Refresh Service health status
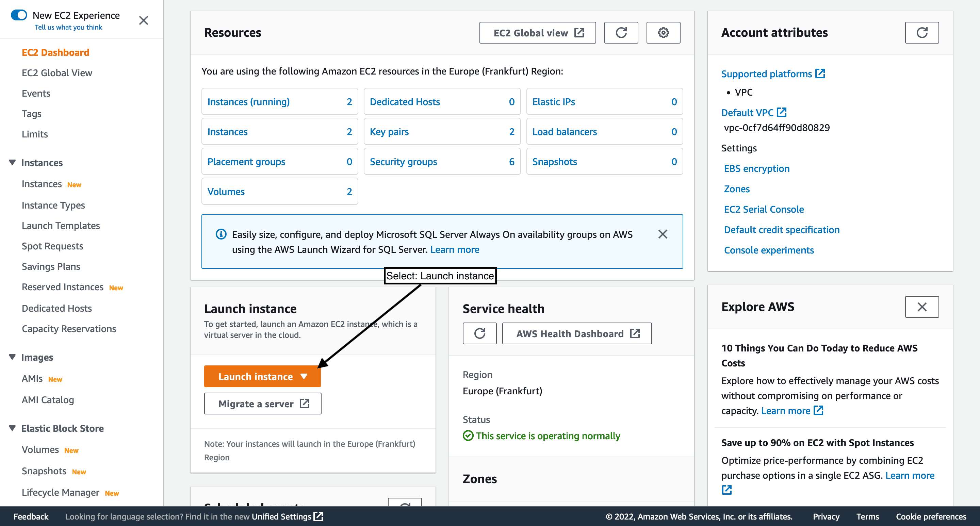Screen dimensions: 980x526 479,333
